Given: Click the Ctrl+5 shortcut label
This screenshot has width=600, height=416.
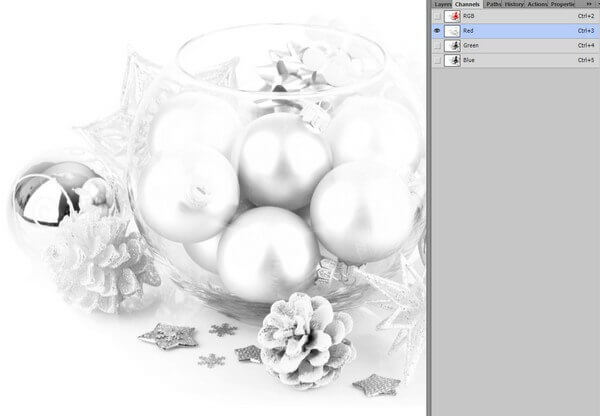Looking at the screenshot, I should [x=585, y=60].
